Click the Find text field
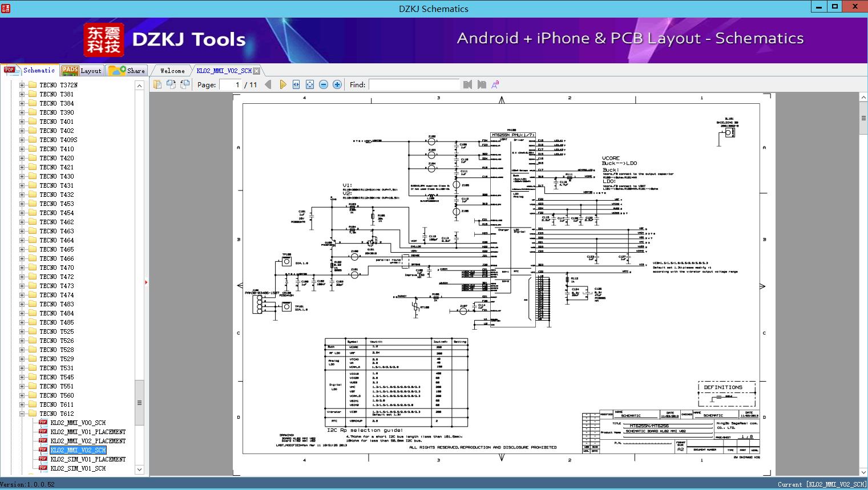Screen dimensions: 868x490 point(414,84)
